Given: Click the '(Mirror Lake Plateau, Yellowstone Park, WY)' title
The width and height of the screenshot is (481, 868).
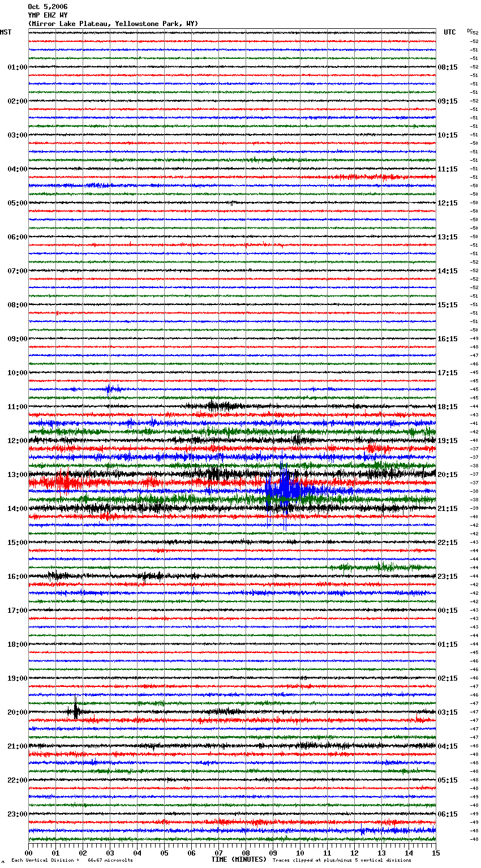Looking at the screenshot, I should point(113,24).
